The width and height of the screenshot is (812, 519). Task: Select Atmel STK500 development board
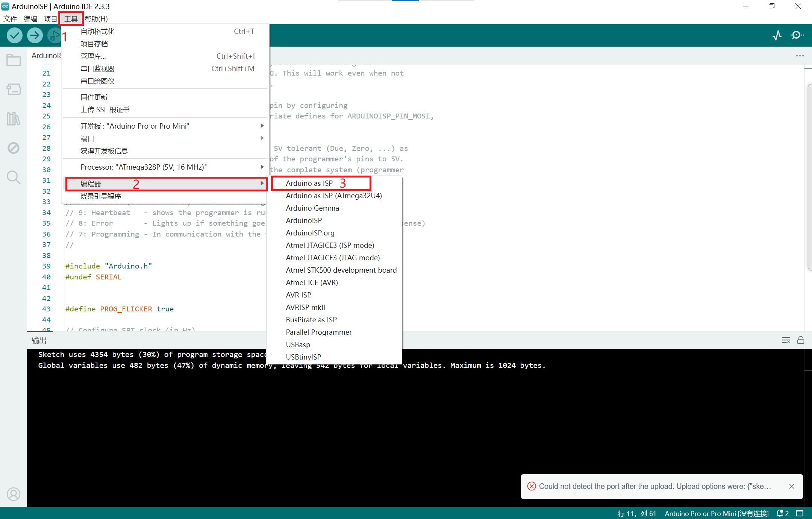tap(334, 270)
